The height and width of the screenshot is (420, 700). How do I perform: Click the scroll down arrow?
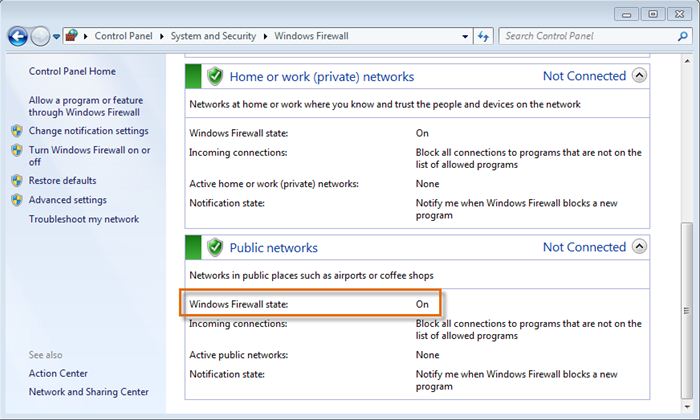pos(687,406)
